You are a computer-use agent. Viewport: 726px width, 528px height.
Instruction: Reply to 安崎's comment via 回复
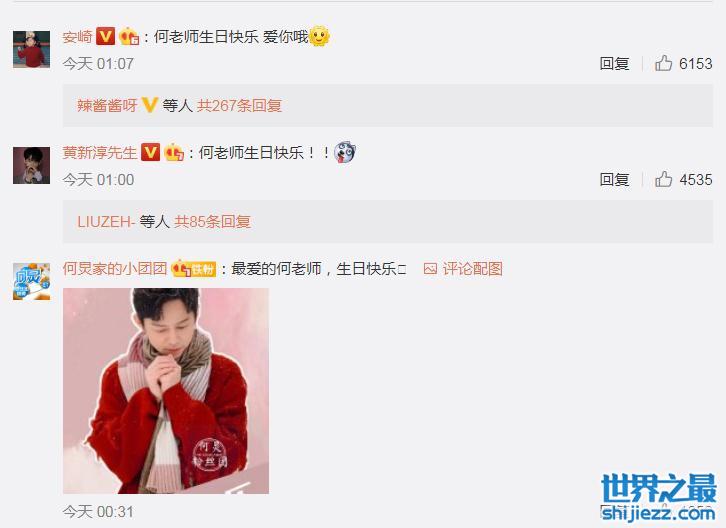[614, 63]
